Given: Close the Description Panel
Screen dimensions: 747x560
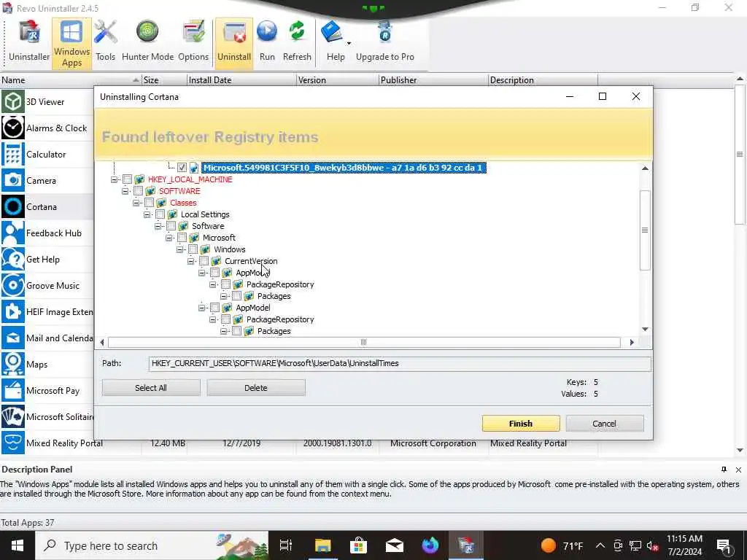Looking at the screenshot, I should click(x=738, y=470).
